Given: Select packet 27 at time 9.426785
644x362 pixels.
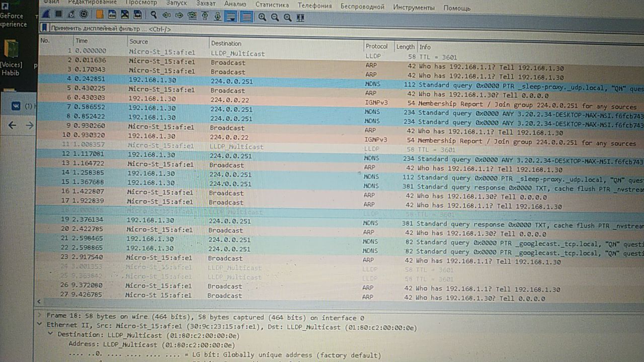Looking at the screenshot, I should pos(341,296).
